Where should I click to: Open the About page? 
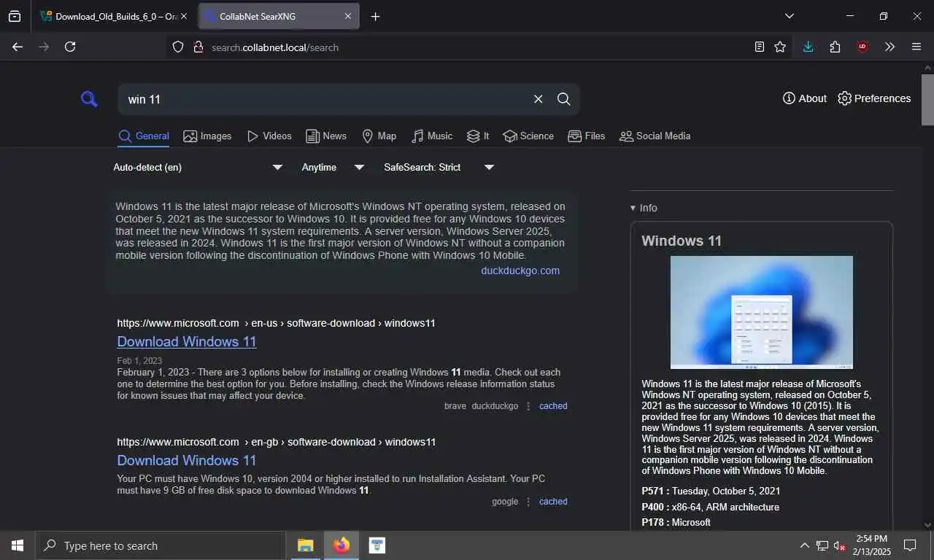coord(805,98)
